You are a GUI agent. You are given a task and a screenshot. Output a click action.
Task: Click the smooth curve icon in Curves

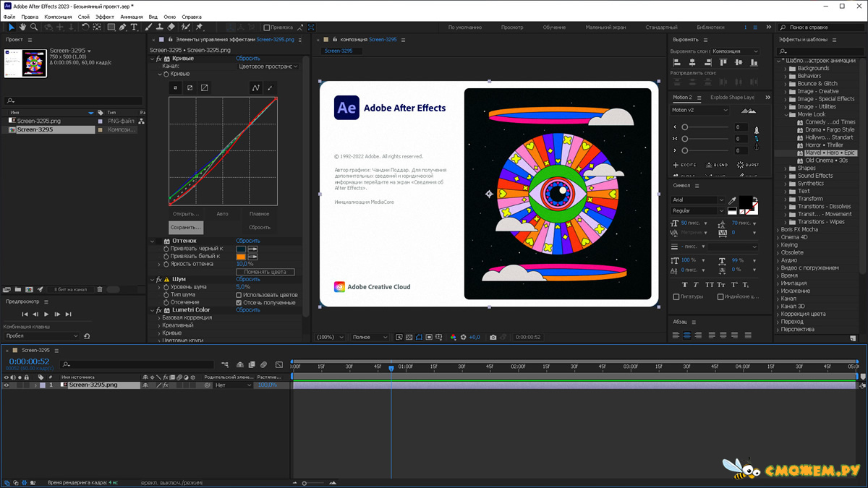(x=255, y=87)
